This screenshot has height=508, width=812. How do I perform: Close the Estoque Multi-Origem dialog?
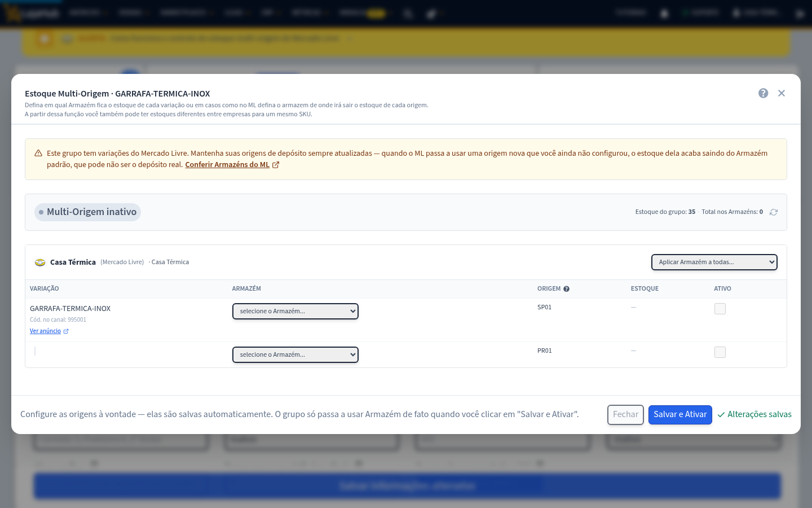(x=782, y=93)
